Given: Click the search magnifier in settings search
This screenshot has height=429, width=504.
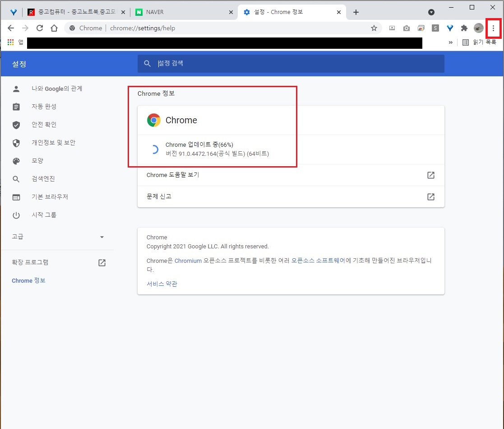Looking at the screenshot, I should (x=147, y=63).
